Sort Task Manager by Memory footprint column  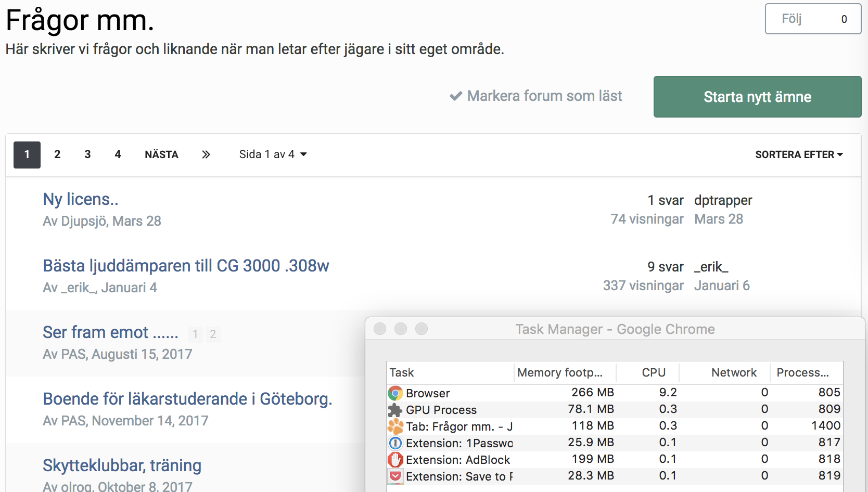click(x=560, y=372)
